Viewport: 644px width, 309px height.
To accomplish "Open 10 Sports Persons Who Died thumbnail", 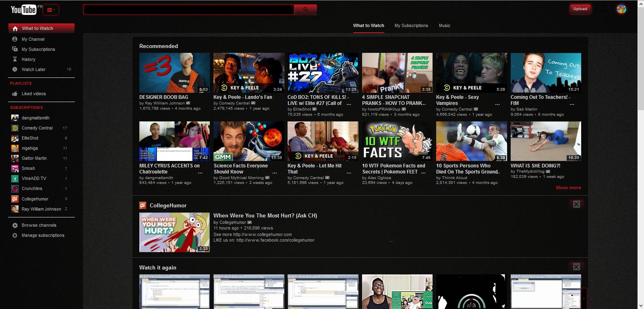I will coord(472,141).
